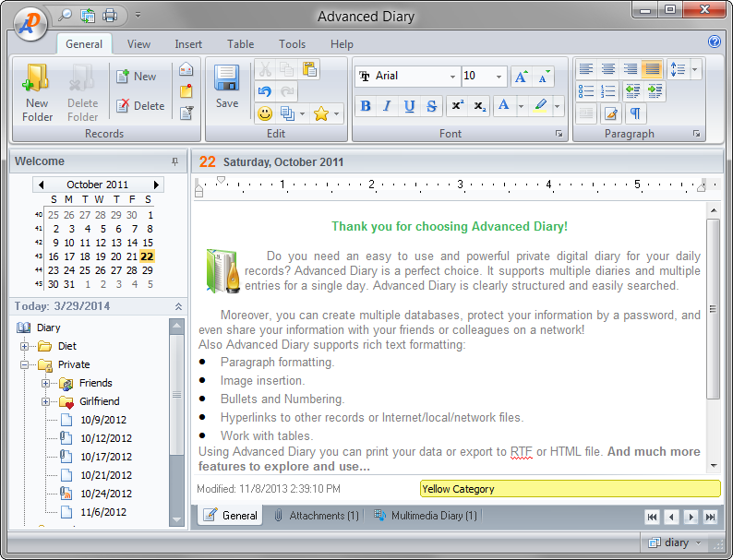Open the line spacing dropdown arrow
Viewport: 733px width, 560px height.
pos(694,69)
